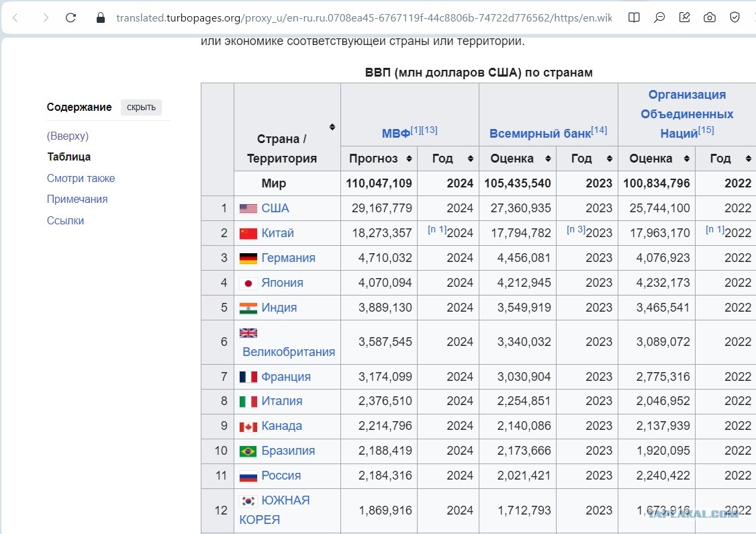This screenshot has height=534, width=756.
Task: Click the screenshot camera icon
Action: click(709, 18)
